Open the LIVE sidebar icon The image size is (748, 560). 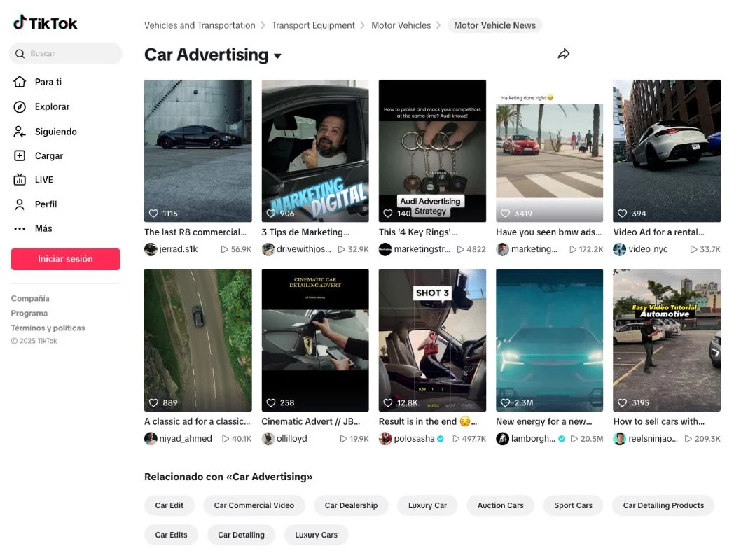20,180
